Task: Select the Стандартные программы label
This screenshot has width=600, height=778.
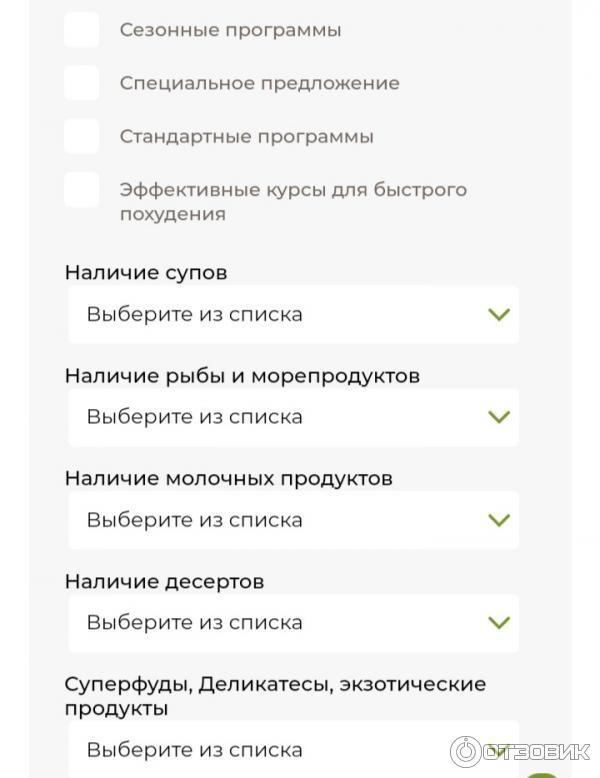Action: pos(247,137)
